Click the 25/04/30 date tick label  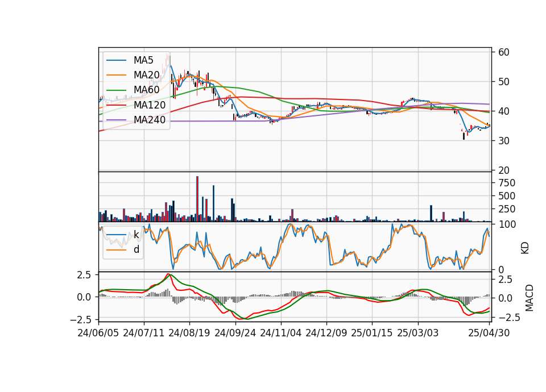point(489,333)
